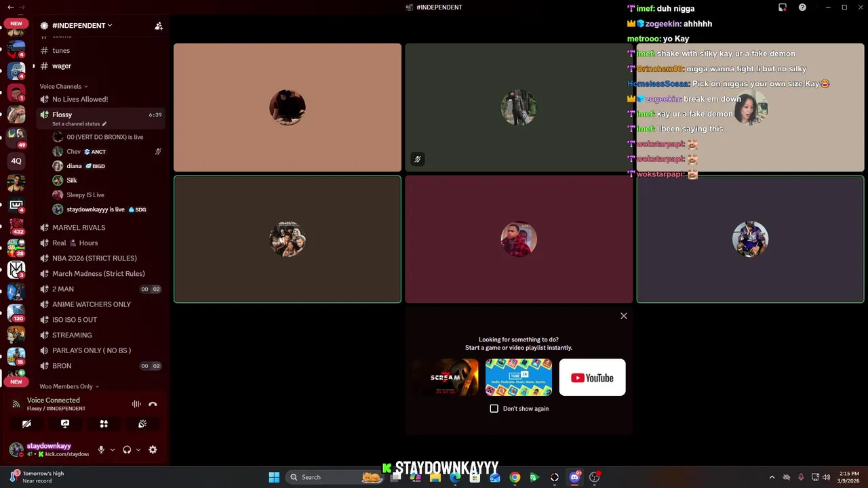The width and height of the screenshot is (868, 488).
Task: Select staydownkayyy is live entry
Action: click(x=107, y=209)
